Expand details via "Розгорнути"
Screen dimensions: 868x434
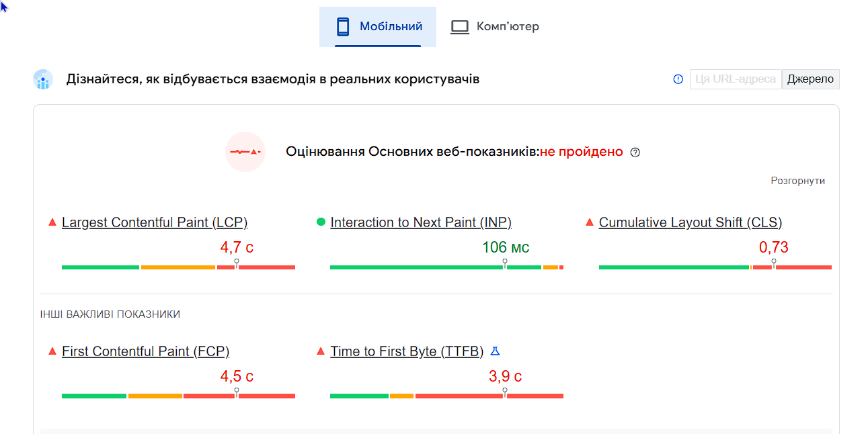[x=797, y=181]
